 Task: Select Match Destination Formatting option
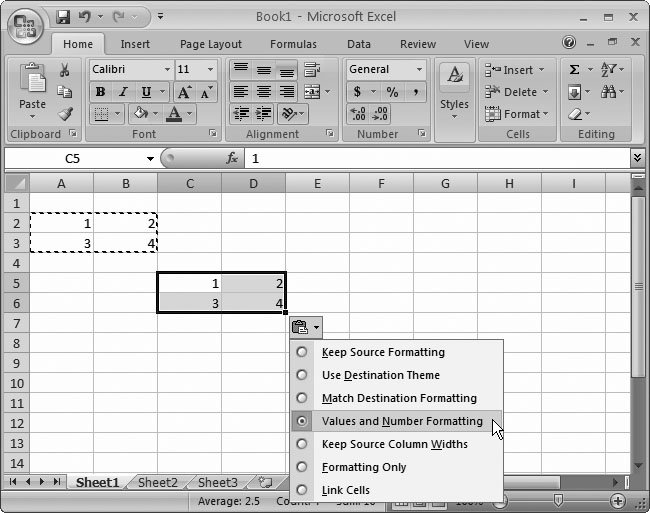(x=301, y=398)
